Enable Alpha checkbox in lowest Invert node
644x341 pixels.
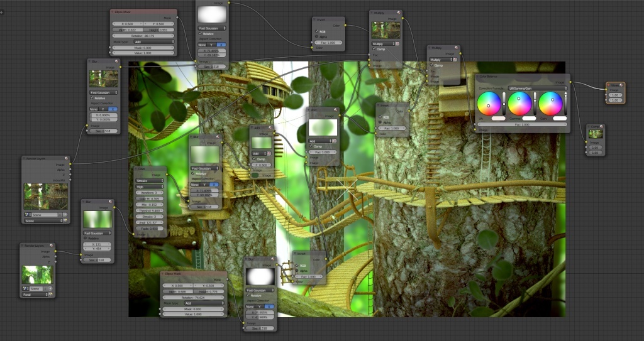click(297, 271)
